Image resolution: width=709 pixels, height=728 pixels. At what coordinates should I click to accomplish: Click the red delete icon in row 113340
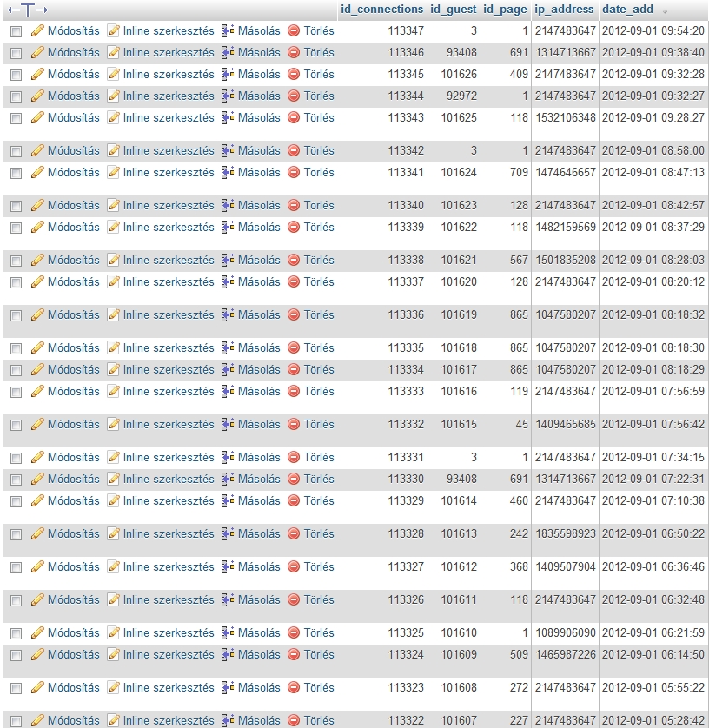tap(294, 206)
